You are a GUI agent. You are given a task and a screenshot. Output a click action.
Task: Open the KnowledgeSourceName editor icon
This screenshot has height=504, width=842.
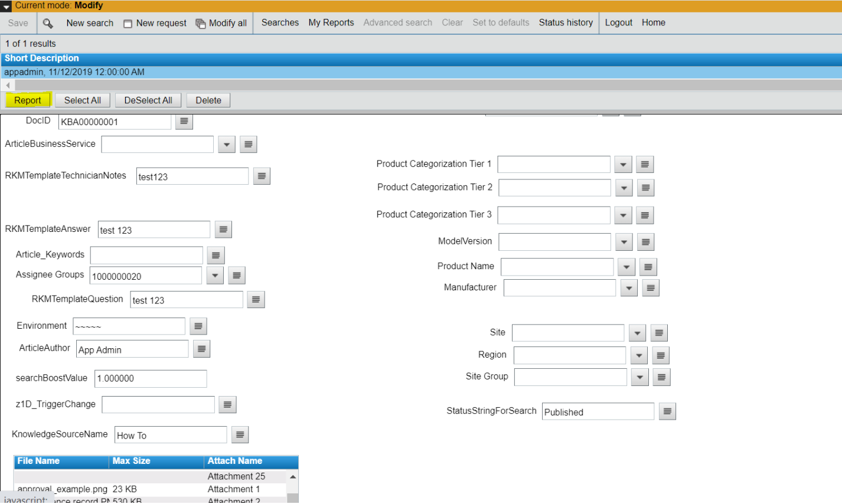click(x=240, y=434)
